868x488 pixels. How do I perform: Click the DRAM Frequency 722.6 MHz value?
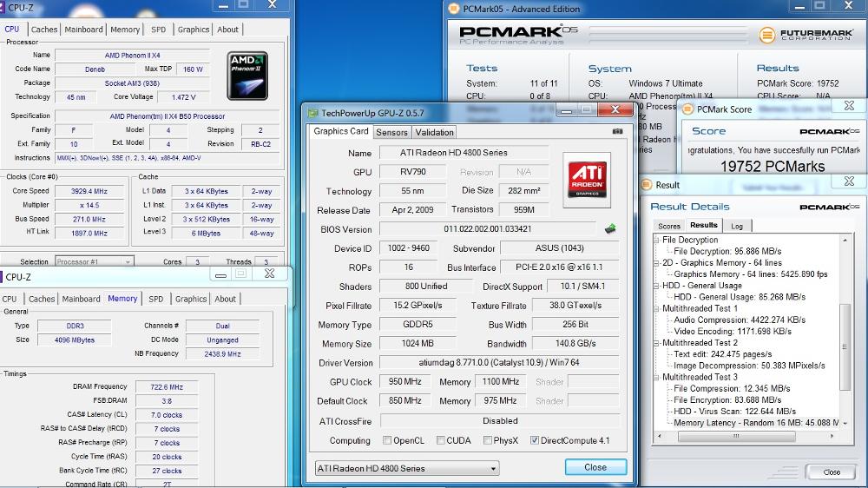point(167,387)
